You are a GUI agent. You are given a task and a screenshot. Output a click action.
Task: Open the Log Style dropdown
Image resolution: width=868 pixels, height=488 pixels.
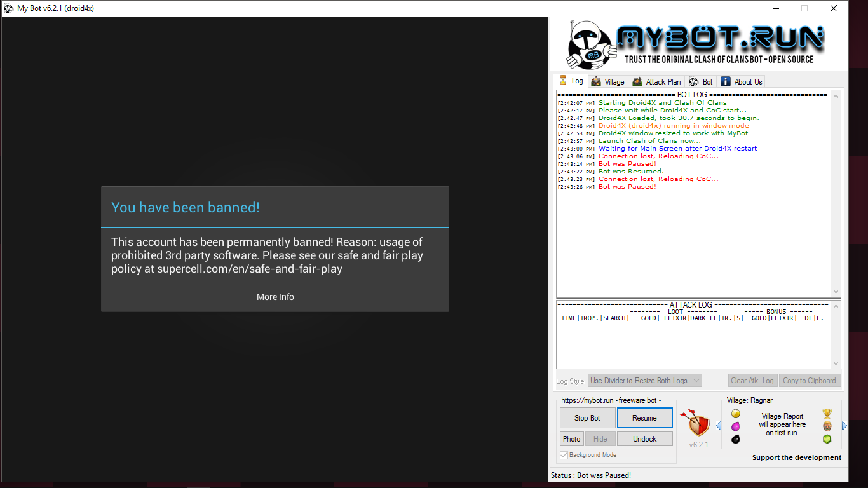click(644, 381)
